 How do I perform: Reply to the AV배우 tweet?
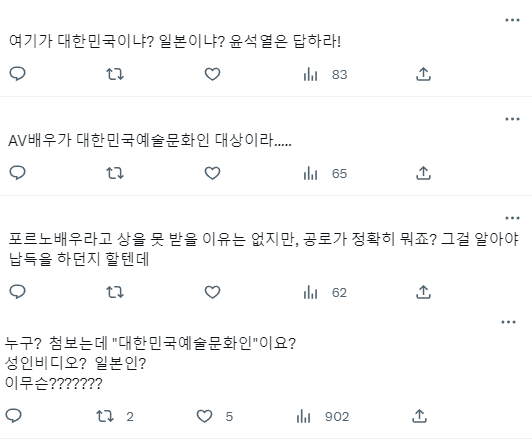(x=17, y=173)
